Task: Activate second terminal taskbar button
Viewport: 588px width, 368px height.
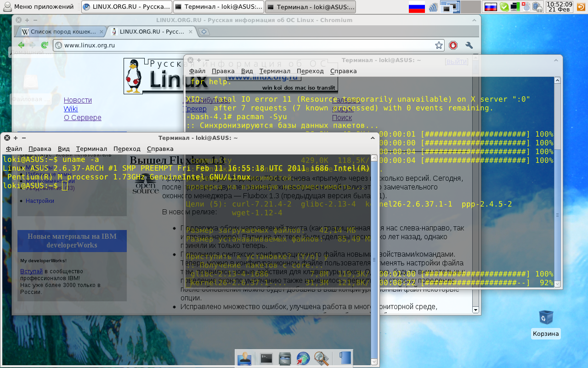Action: tap(219, 7)
